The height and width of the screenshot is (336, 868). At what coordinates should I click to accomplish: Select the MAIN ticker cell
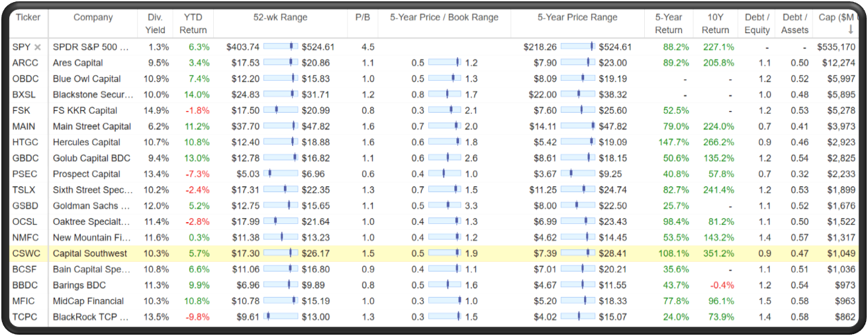click(25, 127)
